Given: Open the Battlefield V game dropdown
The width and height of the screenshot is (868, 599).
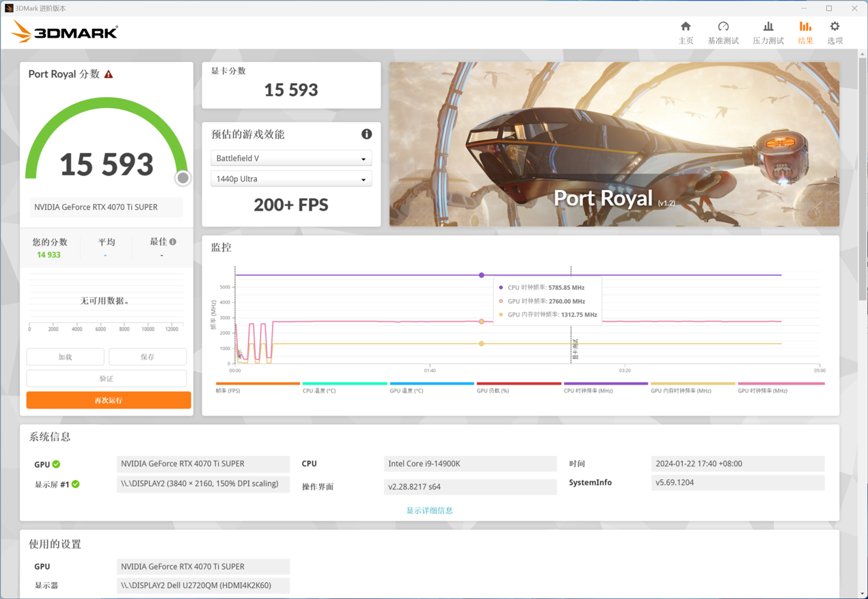Looking at the screenshot, I should (x=291, y=158).
